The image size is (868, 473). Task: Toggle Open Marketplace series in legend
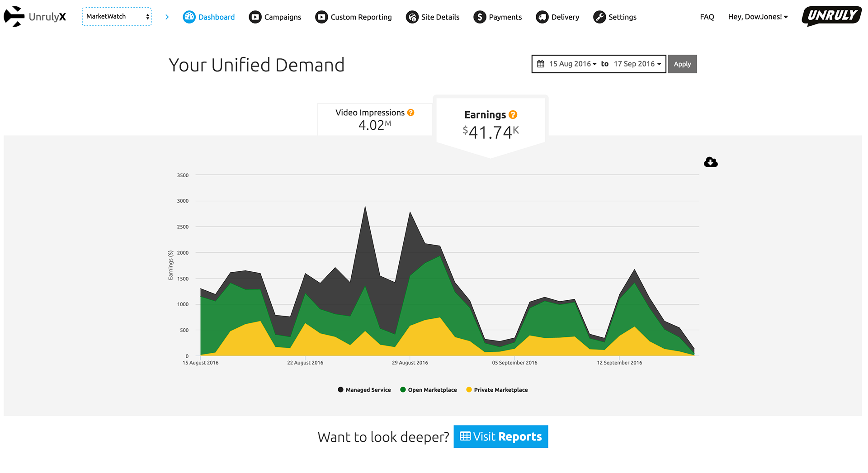pyautogui.click(x=429, y=390)
